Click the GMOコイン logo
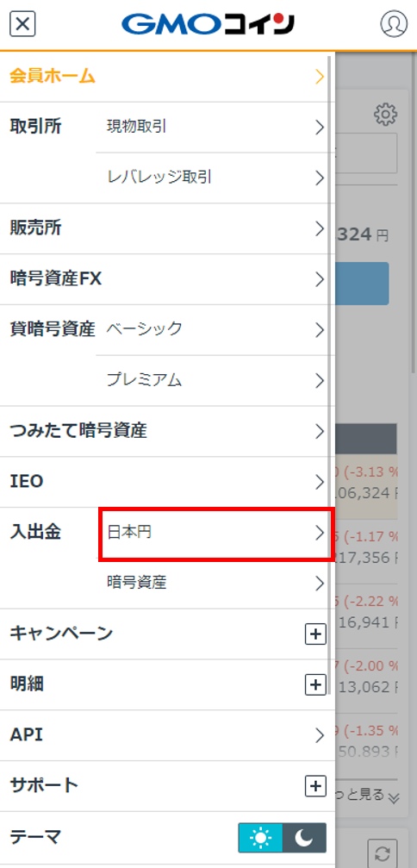The width and height of the screenshot is (417, 868). tap(208, 24)
